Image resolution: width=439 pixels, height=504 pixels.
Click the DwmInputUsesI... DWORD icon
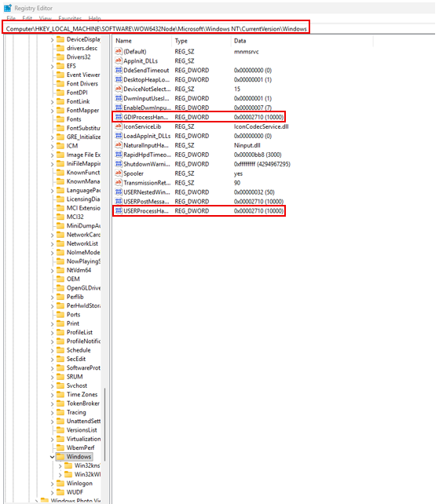119,98
